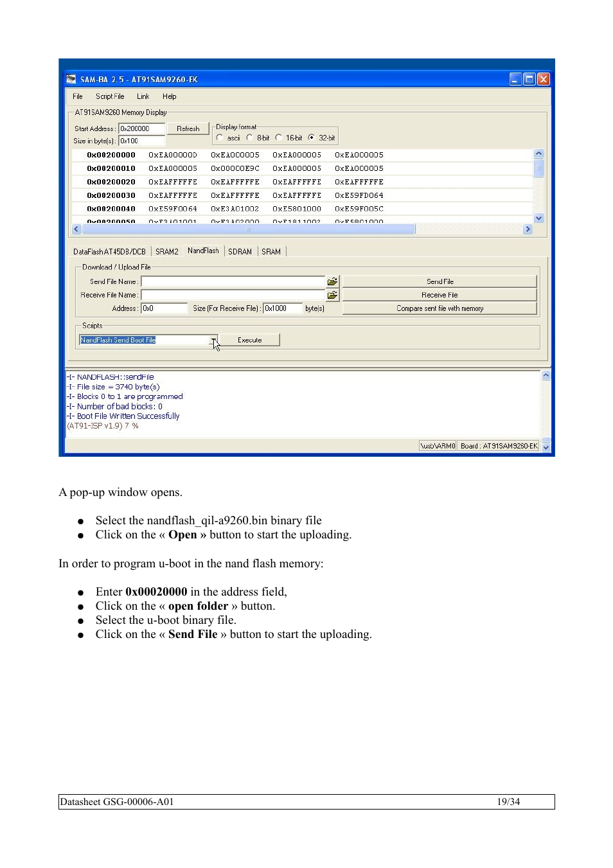Viewport: 613px width, 868px height.
Task: Click the SAM-BA application icon in the title bar
Action: click(71, 79)
